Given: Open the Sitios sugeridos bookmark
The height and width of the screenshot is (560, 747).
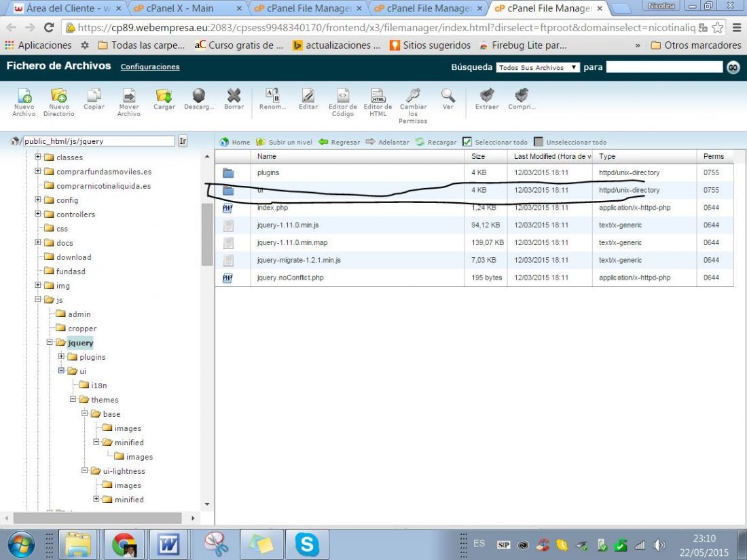Looking at the screenshot, I should tap(430, 45).
